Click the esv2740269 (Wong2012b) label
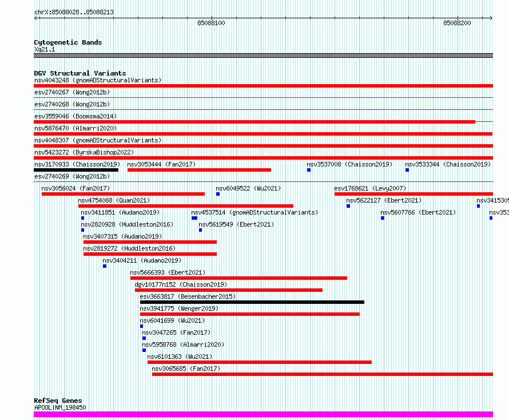 pyautogui.click(x=72, y=176)
